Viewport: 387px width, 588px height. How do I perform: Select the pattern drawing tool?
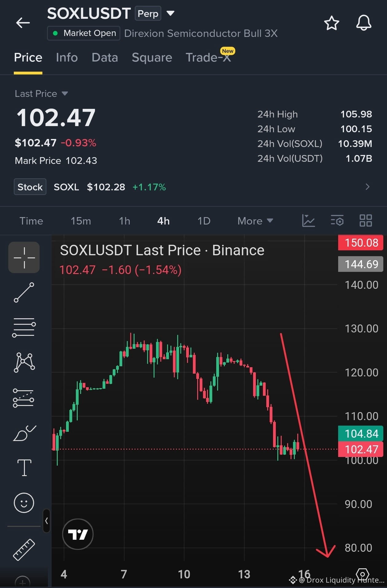point(24,363)
